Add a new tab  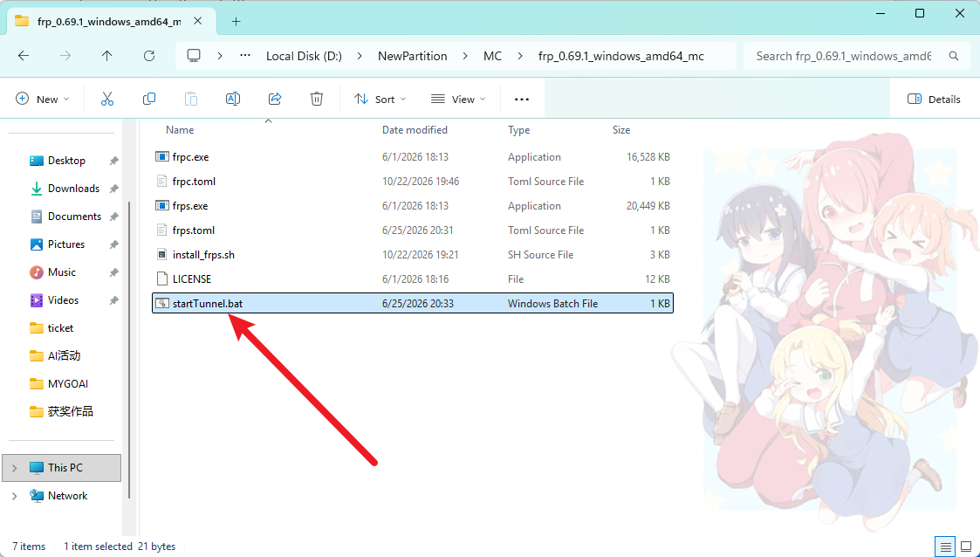pos(236,21)
